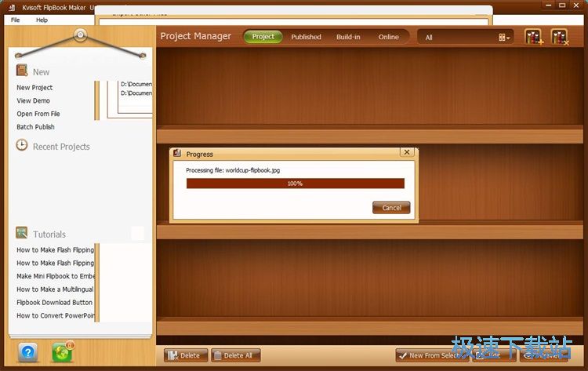This screenshot has height=371, width=588.
Task: Switch to the Project tab
Action: click(263, 37)
